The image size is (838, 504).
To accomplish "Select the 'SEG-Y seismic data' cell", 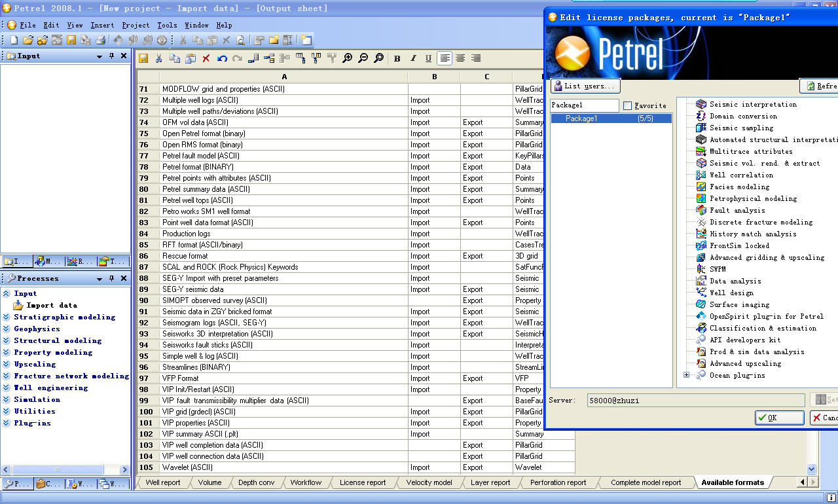I will click(283, 289).
